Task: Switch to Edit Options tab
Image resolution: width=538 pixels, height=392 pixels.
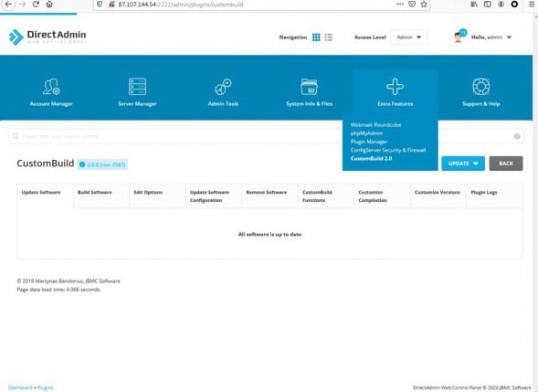Action: click(157, 196)
